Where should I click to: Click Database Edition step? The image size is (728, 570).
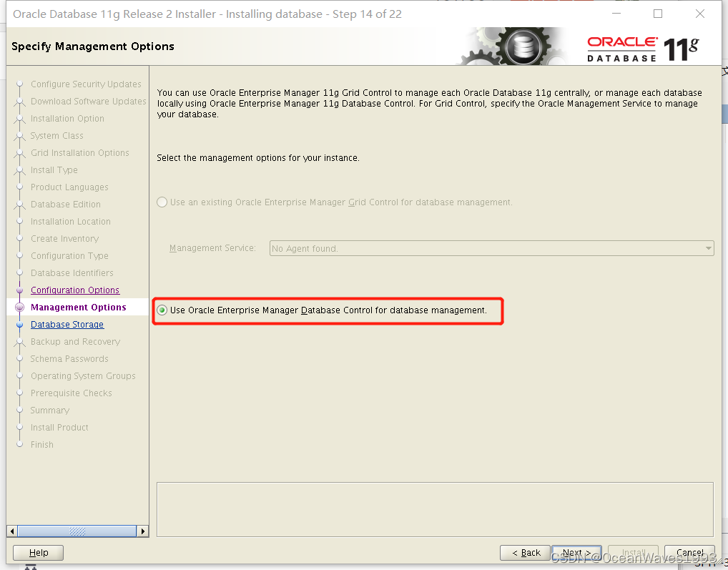tap(66, 205)
